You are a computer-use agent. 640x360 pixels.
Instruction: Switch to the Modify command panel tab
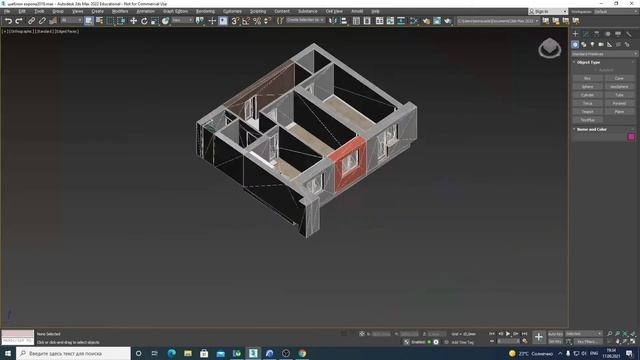click(x=586, y=34)
